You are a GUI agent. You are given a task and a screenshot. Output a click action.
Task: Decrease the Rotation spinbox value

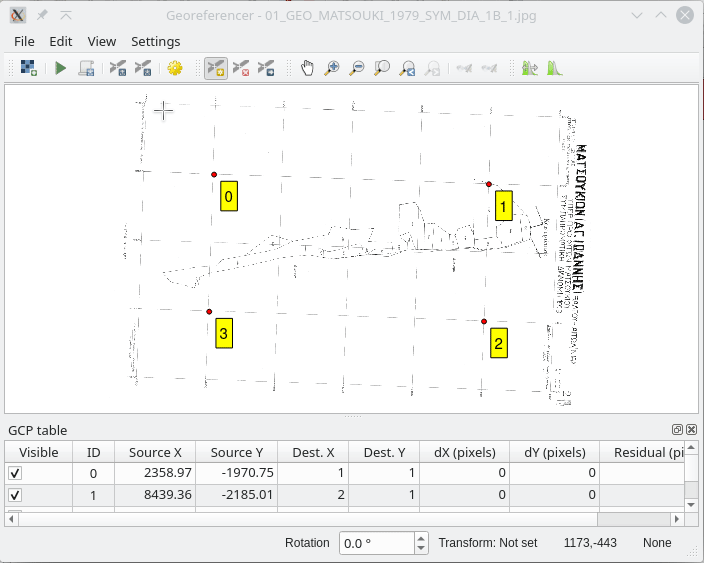coord(421,548)
